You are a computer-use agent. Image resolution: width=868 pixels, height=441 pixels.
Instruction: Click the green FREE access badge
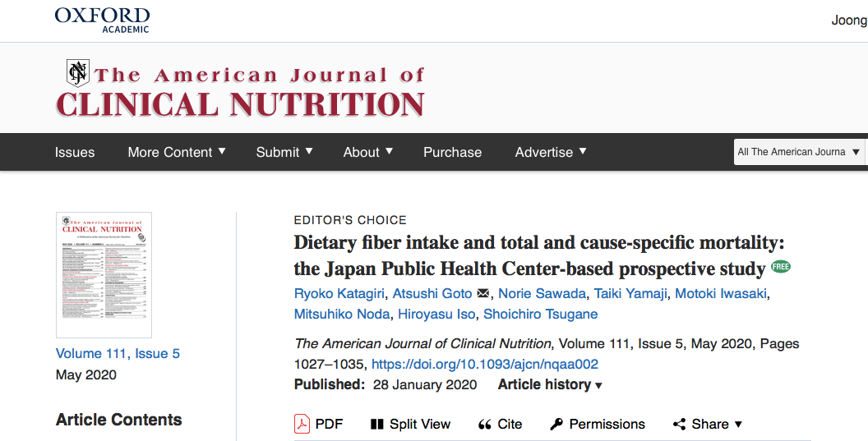(780, 268)
